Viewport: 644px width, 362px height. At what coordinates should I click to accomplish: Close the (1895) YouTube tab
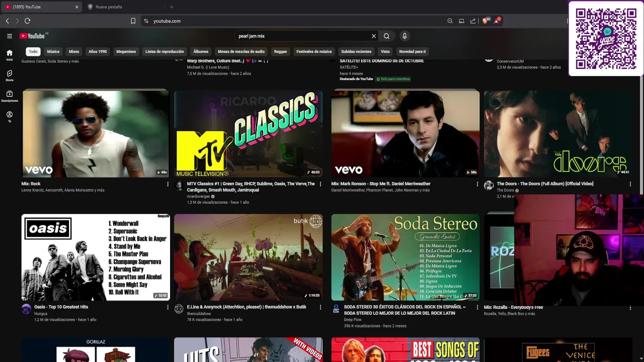pyautogui.click(x=77, y=7)
